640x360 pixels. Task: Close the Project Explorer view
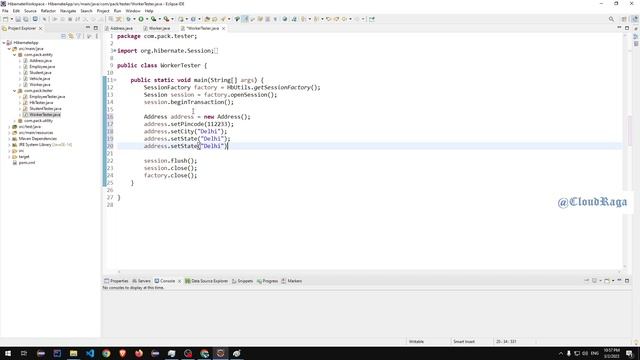click(40, 28)
